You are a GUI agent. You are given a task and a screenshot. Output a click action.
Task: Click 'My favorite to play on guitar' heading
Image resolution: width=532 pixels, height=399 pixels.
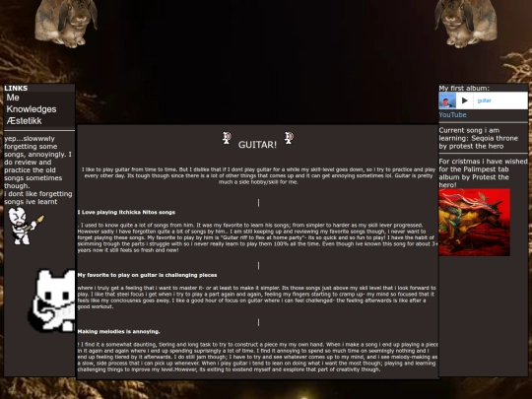point(147,275)
